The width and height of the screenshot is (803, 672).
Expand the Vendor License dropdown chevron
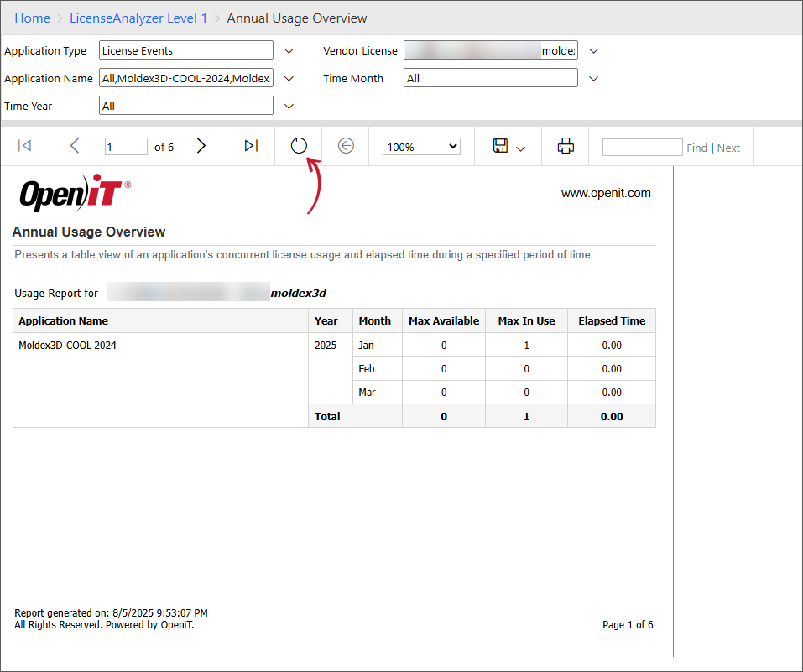(x=593, y=51)
